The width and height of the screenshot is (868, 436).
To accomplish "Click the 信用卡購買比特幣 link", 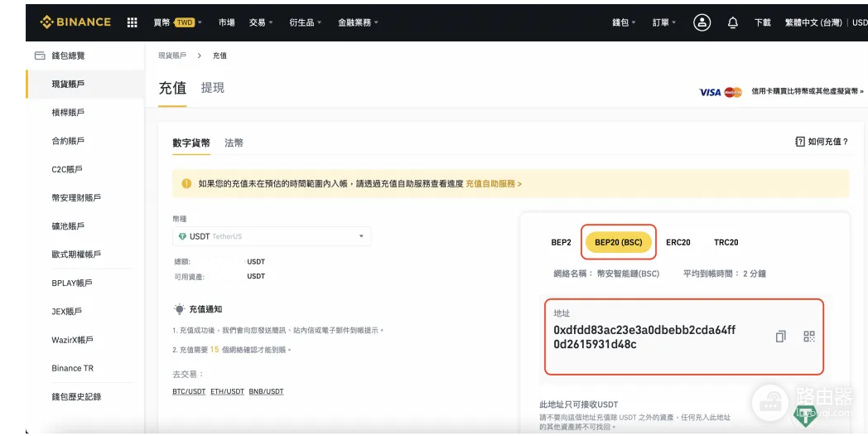I will [x=807, y=91].
